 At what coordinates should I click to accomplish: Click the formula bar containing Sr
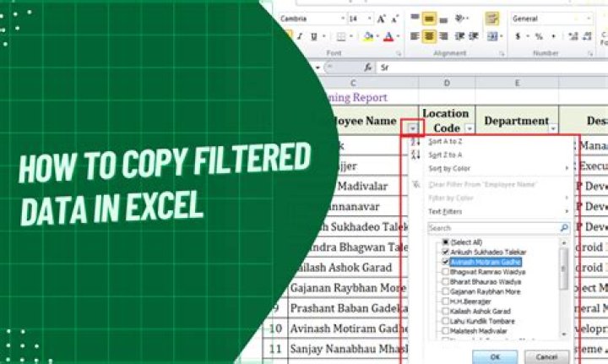tap(492, 68)
